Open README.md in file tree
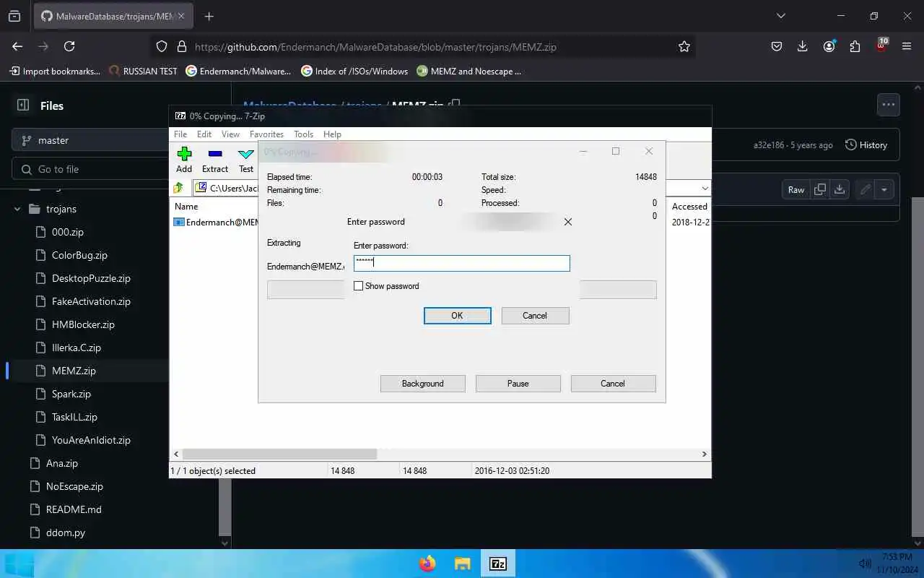The width and height of the screenshot is (924, 578). (74, 509)
